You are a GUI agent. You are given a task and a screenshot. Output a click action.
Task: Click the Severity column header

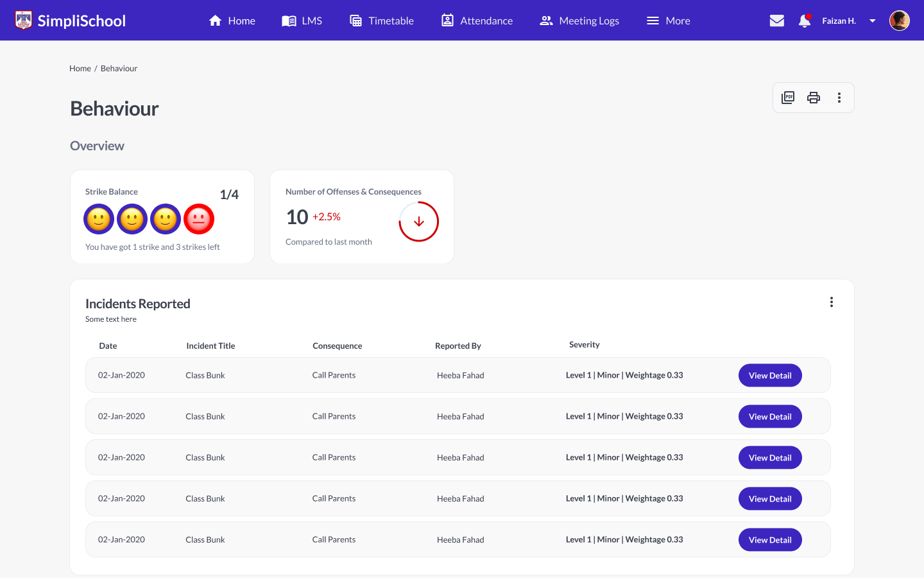click(585, 344)
